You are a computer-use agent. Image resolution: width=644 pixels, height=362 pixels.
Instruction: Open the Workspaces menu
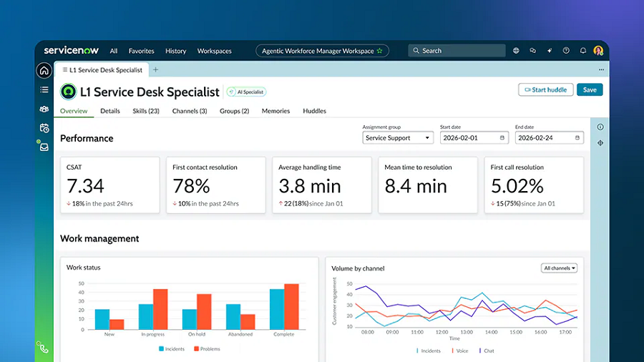coord(215,51)
